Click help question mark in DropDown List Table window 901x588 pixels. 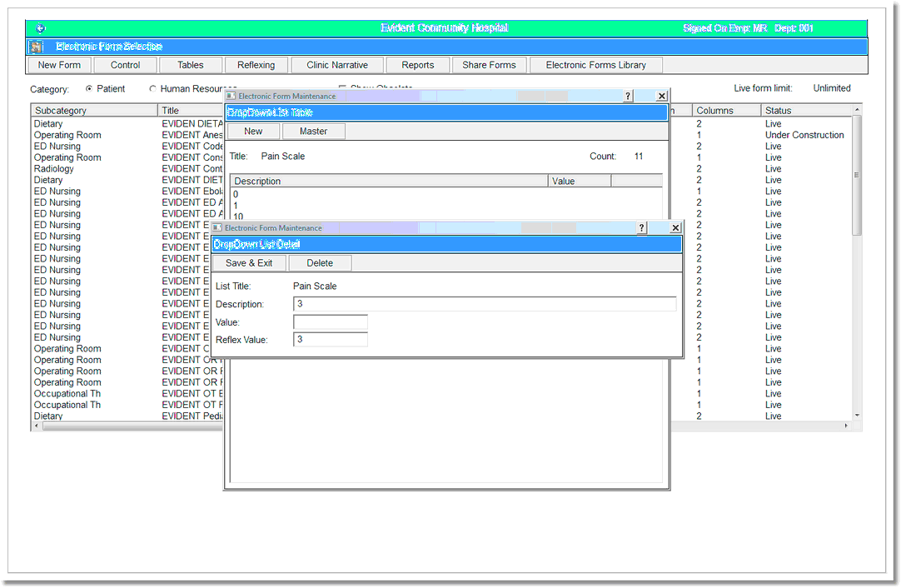pyautogui.click(x=628, y=96)
